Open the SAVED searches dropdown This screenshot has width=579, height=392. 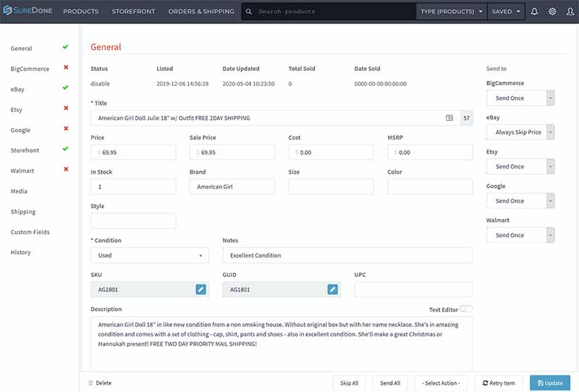tap(506, 12)
